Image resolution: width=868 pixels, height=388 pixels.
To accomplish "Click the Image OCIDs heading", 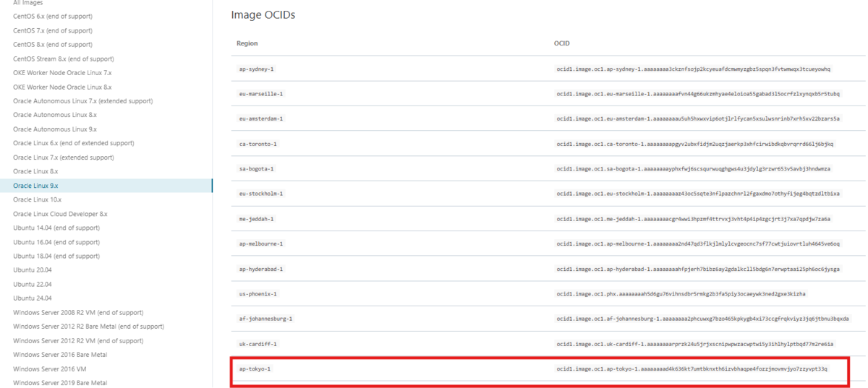I will [263, 14].
